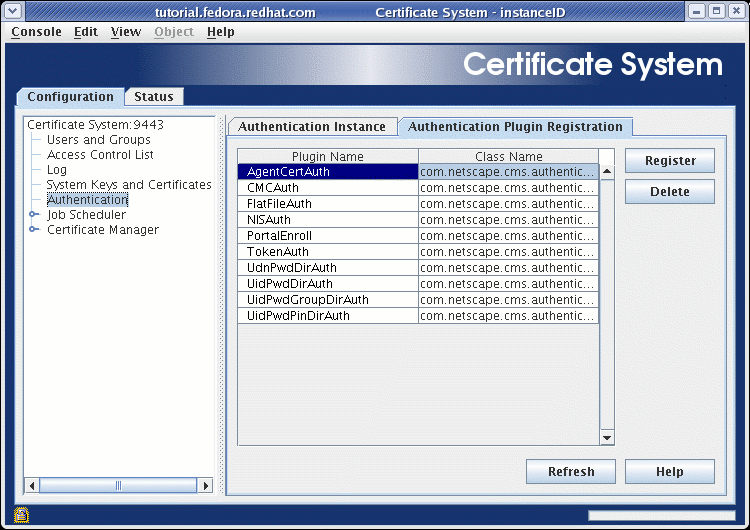
Task: Select the UidPwdDirAuth plugin row
Action: click(x=418, y=284)
